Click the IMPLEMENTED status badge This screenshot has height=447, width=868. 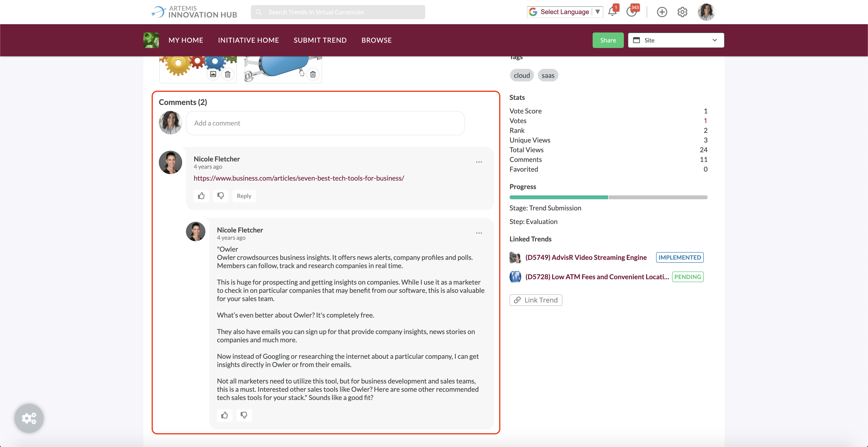(680, 257)
